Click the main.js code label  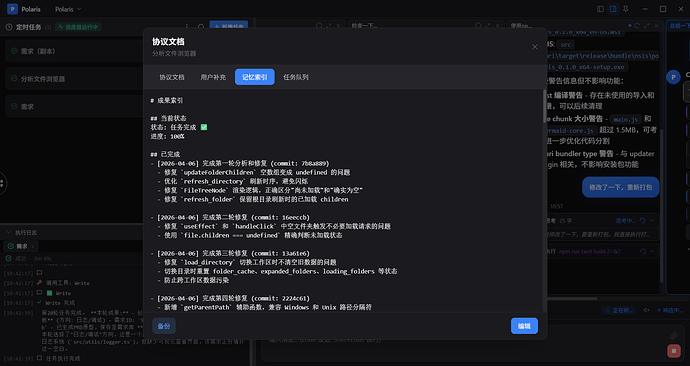coord(626,119)
